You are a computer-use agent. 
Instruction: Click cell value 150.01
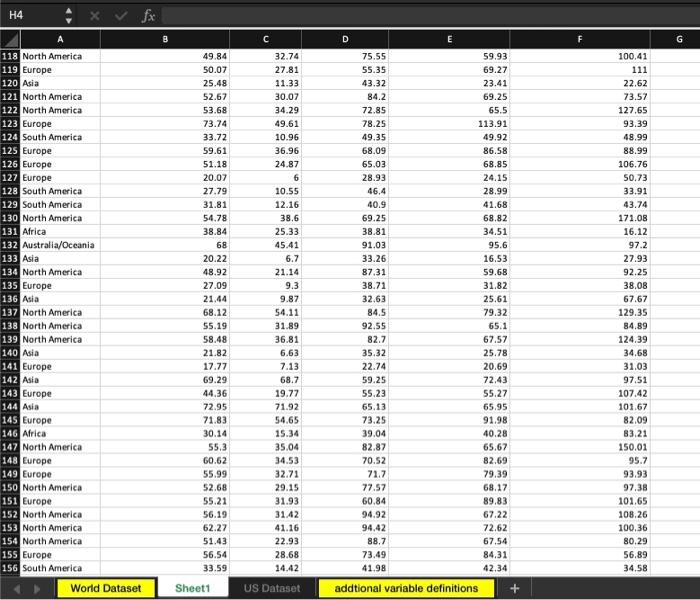580,447
